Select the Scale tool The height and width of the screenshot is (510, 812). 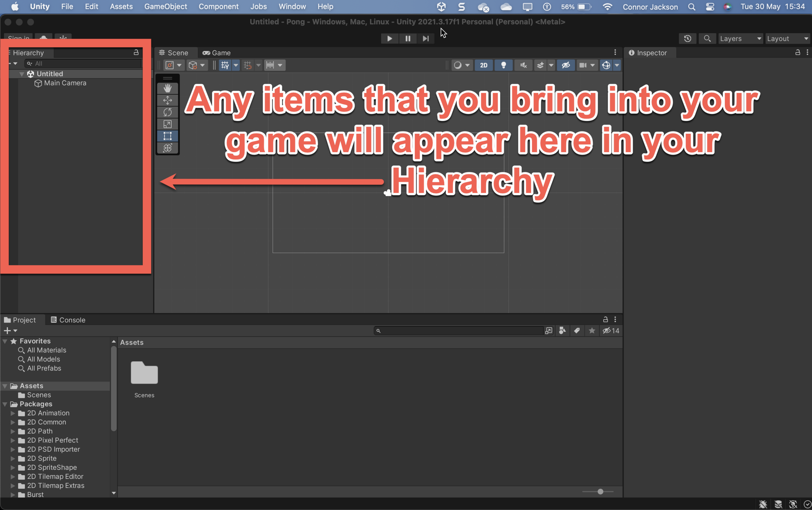pyautogui.click(x=168, y=124)
